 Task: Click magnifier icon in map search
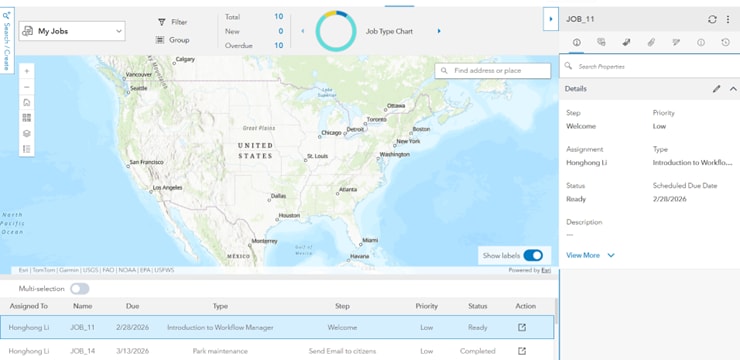coord(444,71)
